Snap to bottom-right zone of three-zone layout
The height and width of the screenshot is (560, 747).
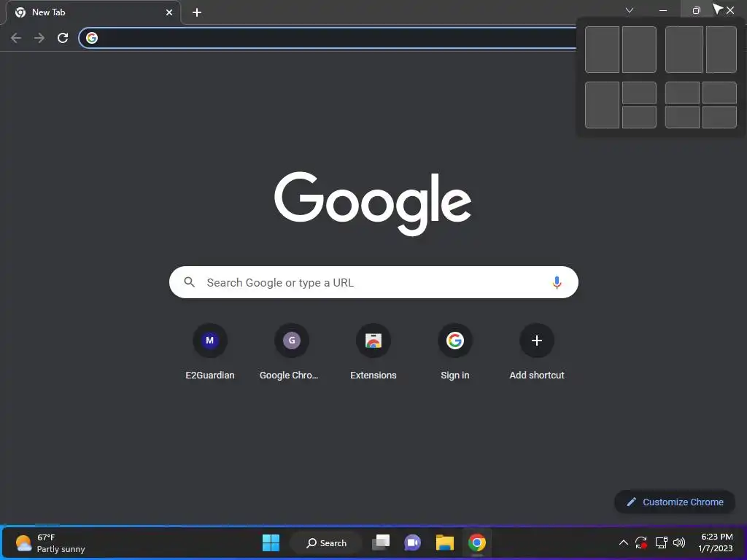tap(639, 117)
